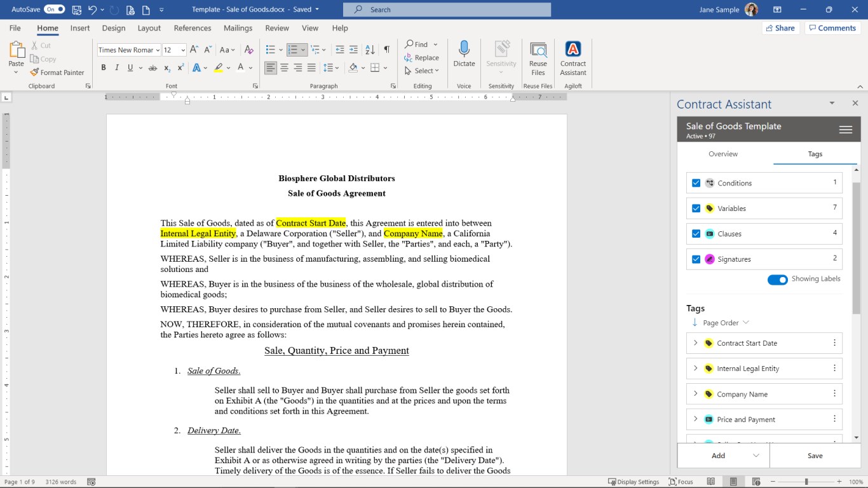
Task: Open the Contract Assistant hamburger menu
Action: pos(845,130)
